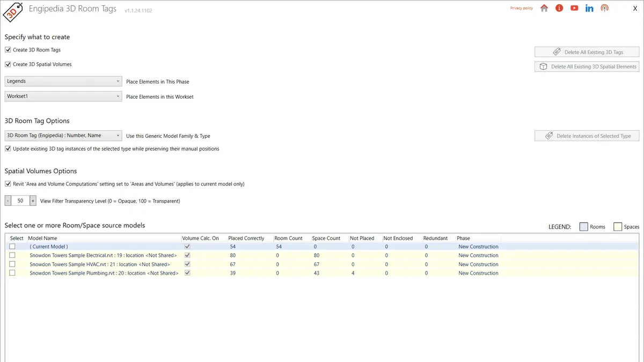644x362 pixels.
Task: Click Delete All Existing 3D Spatial Elements
Action: [x=587, y=67]
